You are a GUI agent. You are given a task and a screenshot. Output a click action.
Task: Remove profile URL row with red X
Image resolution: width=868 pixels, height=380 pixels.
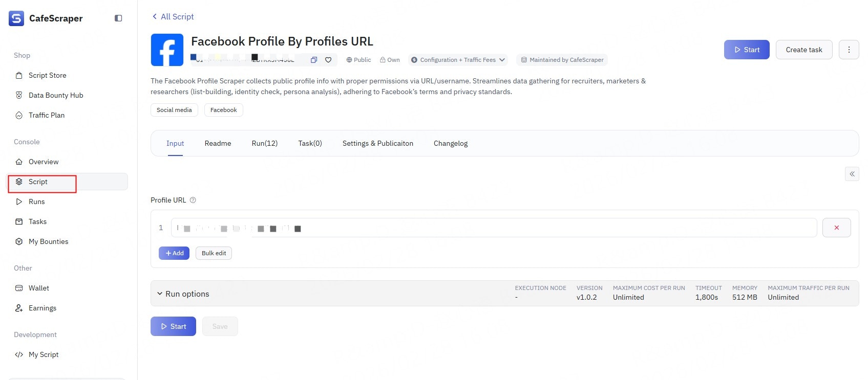836,228
